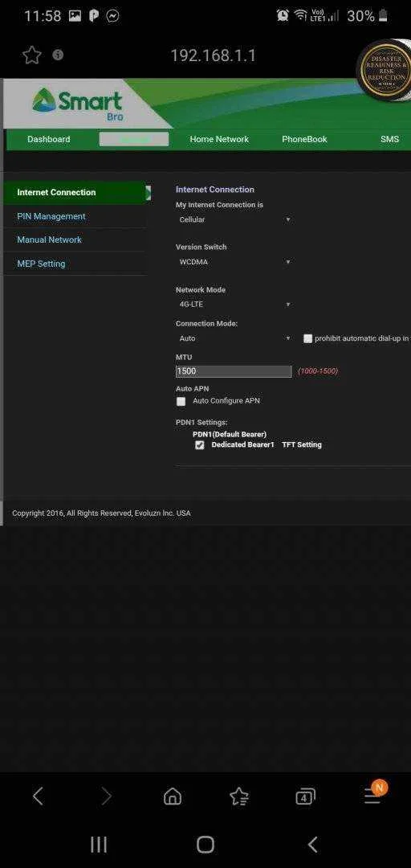This screenshot has width=411, height=868.
Task: Click the Smart Bro logo
Action: (77, 104)
